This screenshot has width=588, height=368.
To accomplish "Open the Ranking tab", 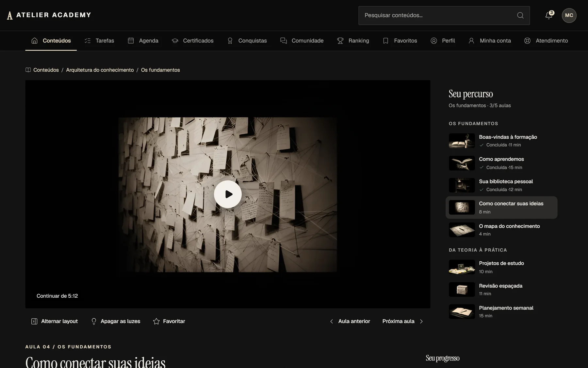I will click(353, 41).
